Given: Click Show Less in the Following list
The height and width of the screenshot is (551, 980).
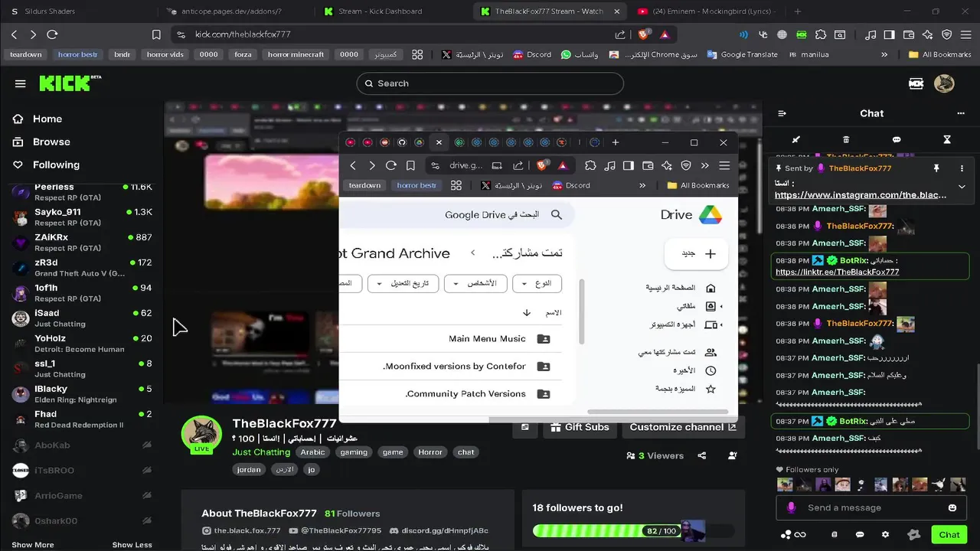Looking at the screenshot, I should (132, 545).
